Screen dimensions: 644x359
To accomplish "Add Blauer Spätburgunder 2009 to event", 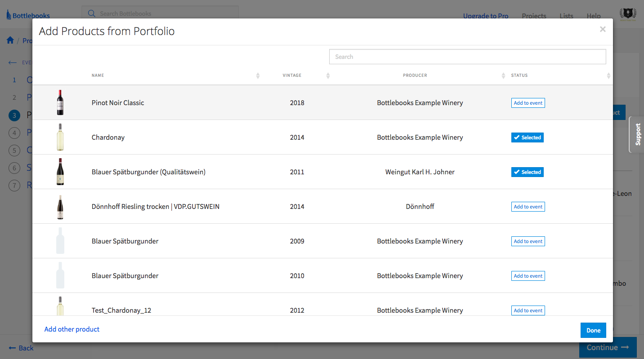I will point(528,241).
